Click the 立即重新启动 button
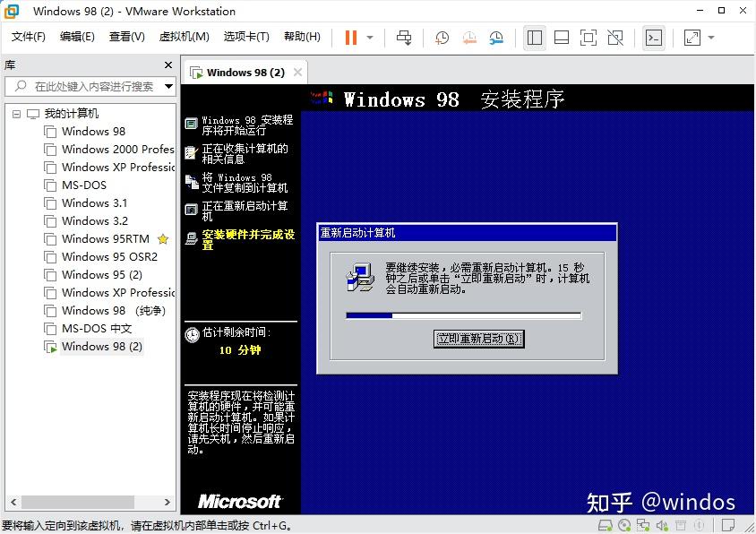756x534 pixels. click(x=478, y=339)
